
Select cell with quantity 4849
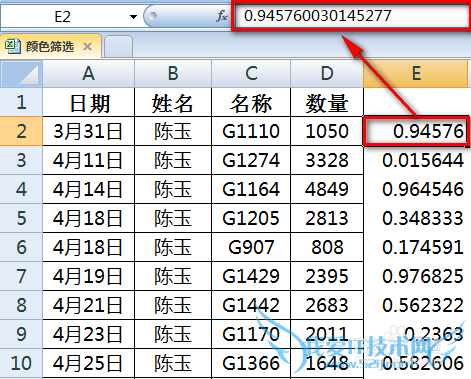click(327, 189)
